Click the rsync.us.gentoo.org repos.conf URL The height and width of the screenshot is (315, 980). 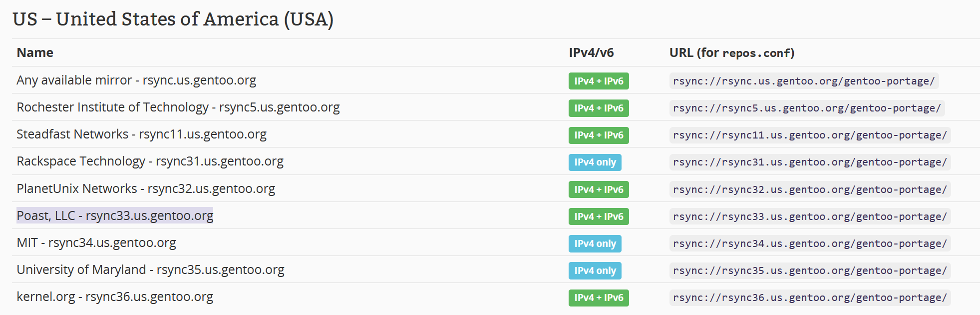pyautogui.click(x=803, y=81)
